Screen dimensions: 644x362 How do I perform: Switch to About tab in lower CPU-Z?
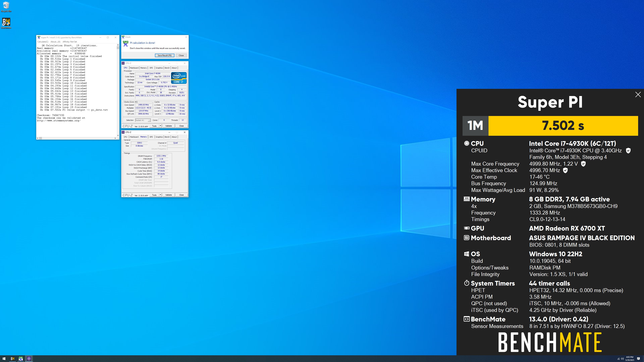(x=174, y=137)
